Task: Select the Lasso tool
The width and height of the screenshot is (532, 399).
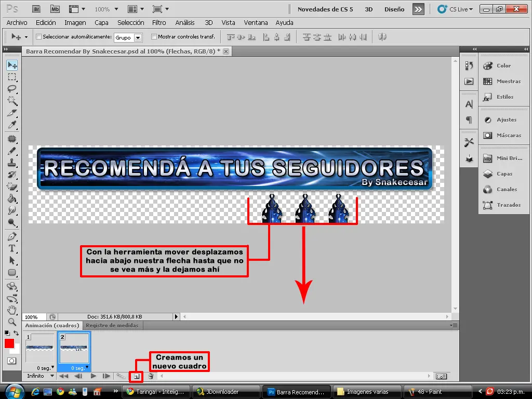Action: [x=12, y=89]
